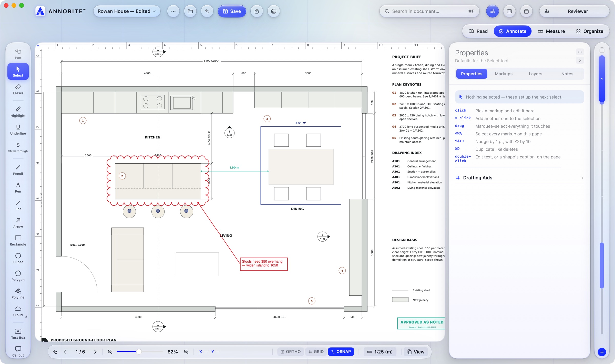Adjust the zoom slider handle
This screenshot has width=615, height=364.
139,352
